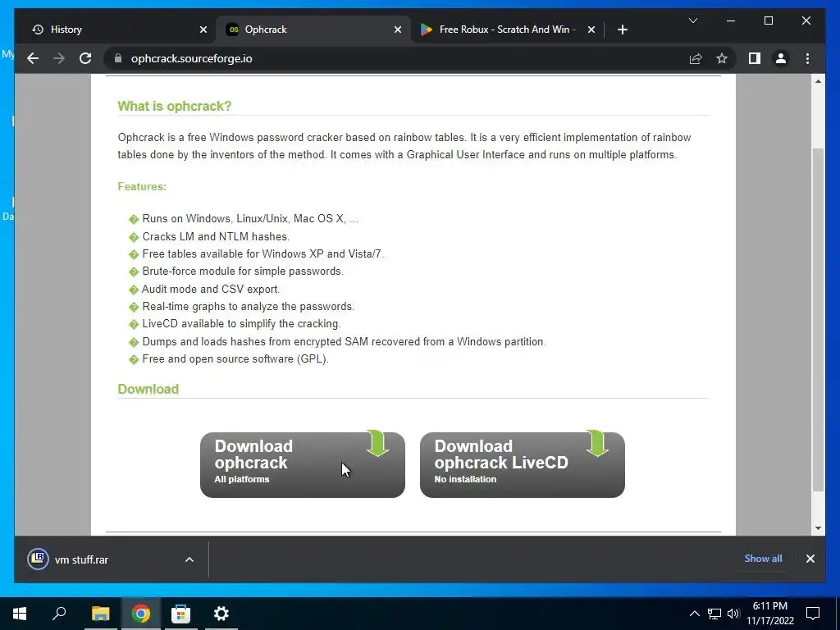840x630 pixels.
Task: Click the vertical scrollbar thumb
Action: tap(818, 320)
